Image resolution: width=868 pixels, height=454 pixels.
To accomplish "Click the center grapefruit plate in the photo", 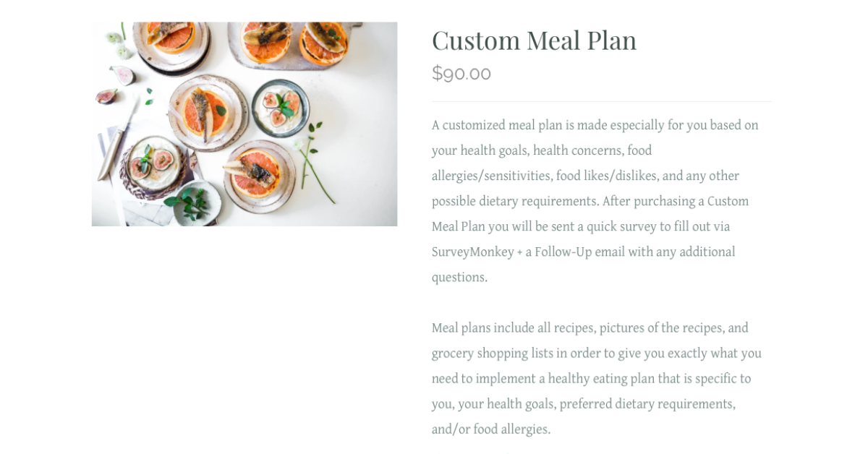I will coord(208,112).
